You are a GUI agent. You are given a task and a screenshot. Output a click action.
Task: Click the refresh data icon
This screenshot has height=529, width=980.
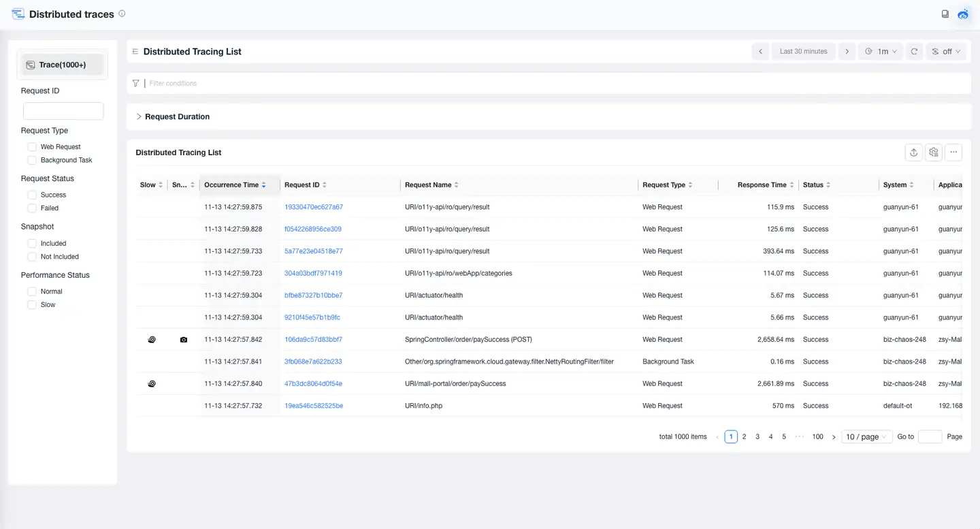[x=915, y=52]
